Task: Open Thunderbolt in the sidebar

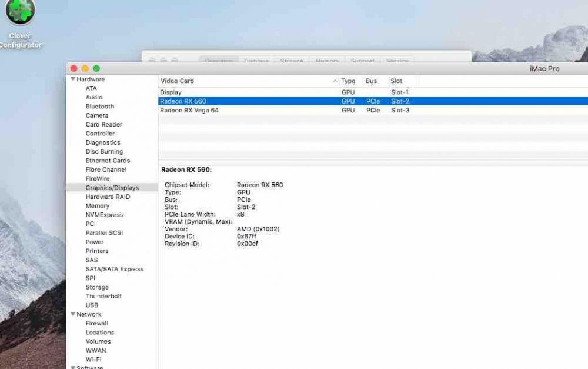Action: point(103,296)
